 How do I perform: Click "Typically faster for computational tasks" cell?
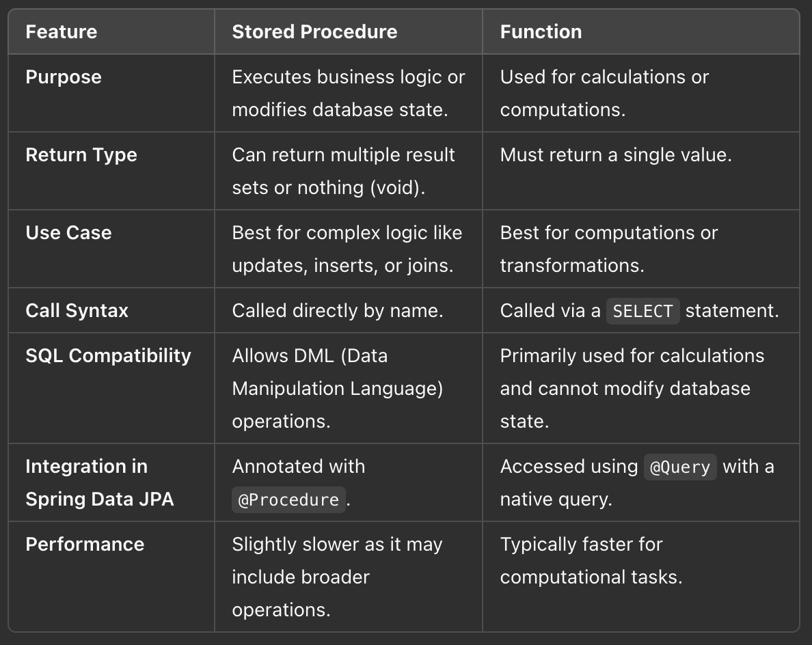coord(591,560)
